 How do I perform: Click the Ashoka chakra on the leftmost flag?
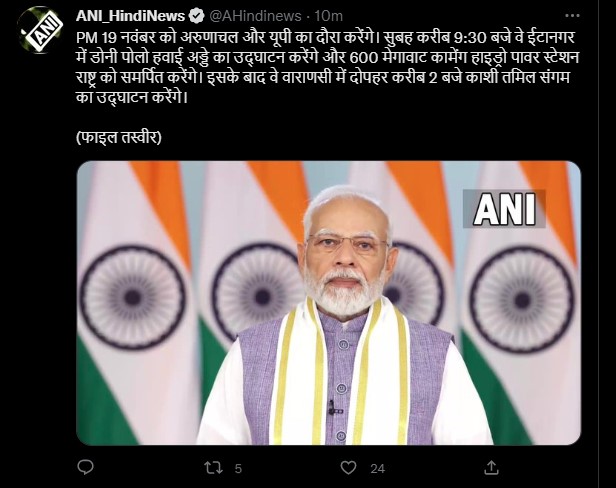coord(132,297)
